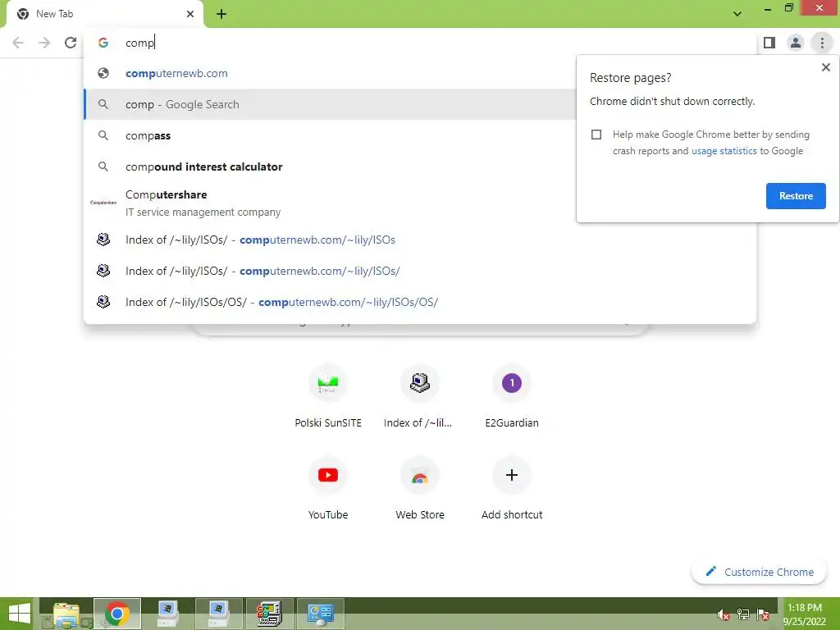This screenshot has height=630, width=840.
Task: Open a new tab with the plus icon
Action: pyautogui.click(x=221, y=14)
